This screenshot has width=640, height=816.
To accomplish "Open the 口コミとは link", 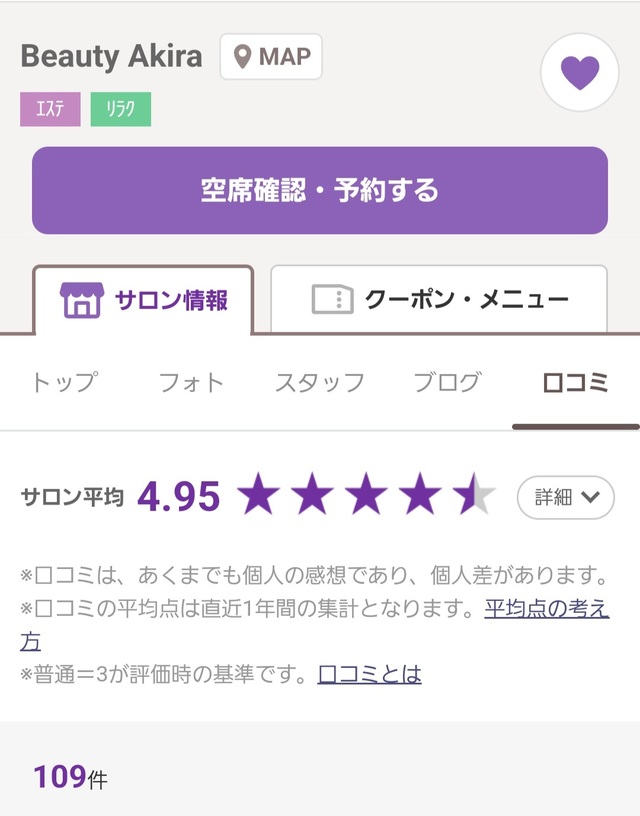I will coord(369,675).
